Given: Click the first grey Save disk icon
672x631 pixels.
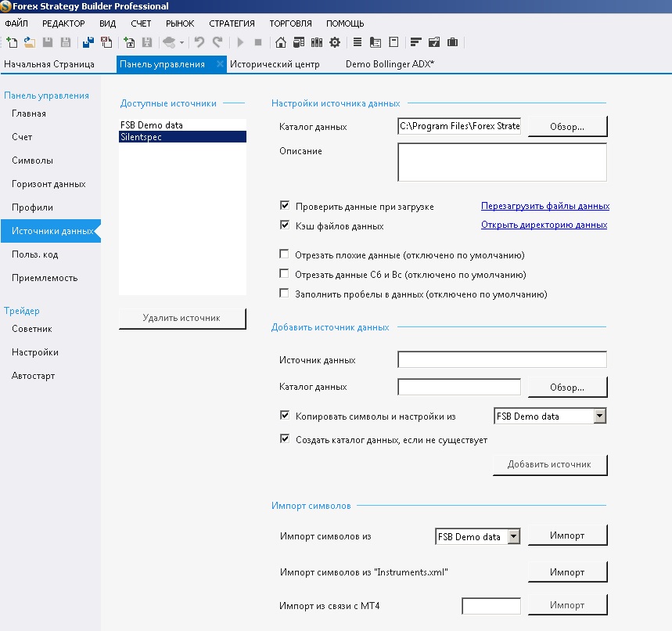Looking at the screenshot, I should (48, 42).
